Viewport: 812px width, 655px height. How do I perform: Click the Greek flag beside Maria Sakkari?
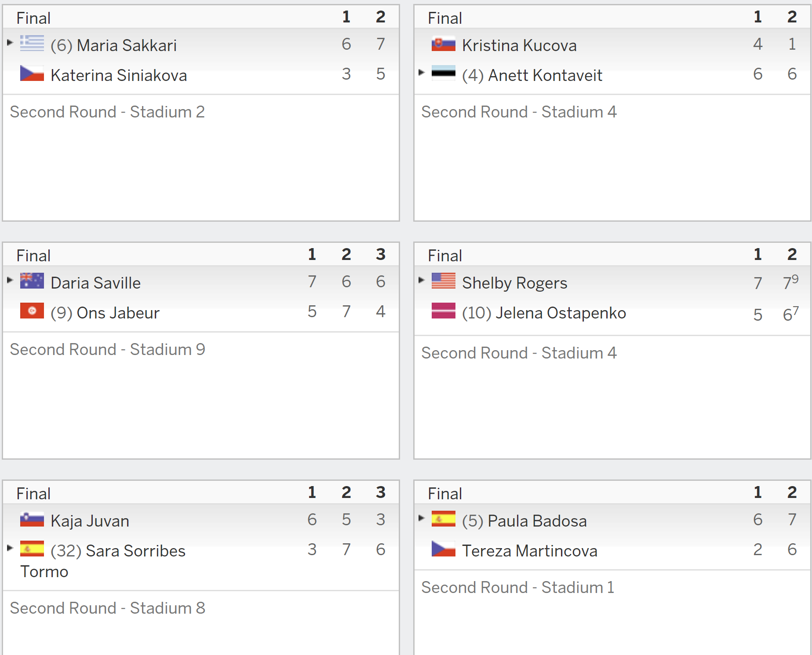point(32,43)
